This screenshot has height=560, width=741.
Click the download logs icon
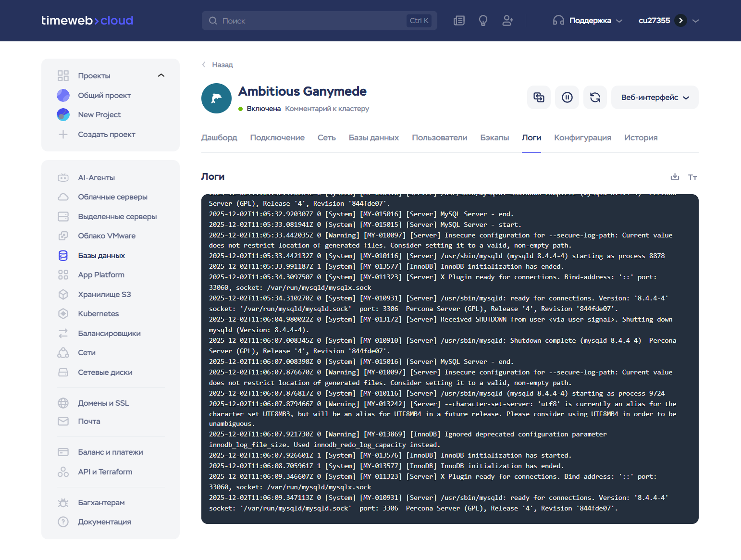coord(675,177)
